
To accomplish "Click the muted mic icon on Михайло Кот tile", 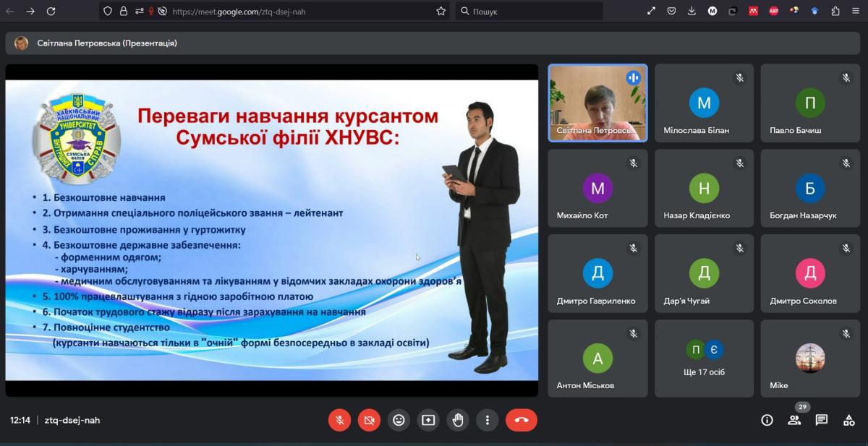I will [x=633, y=163].
